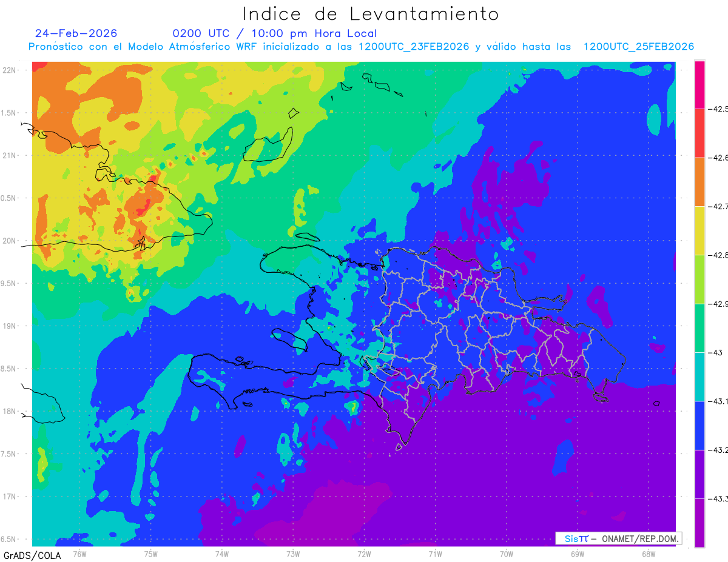This screenshot has width=728, height=562.
Task: Click the '73W' longitude label
Action: pos(293,554)
